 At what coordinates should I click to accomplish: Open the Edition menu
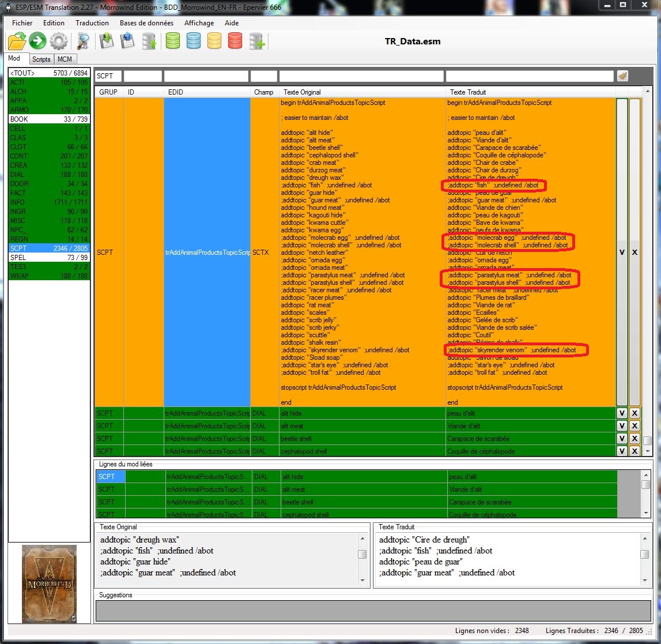click(x=54, y=23)
